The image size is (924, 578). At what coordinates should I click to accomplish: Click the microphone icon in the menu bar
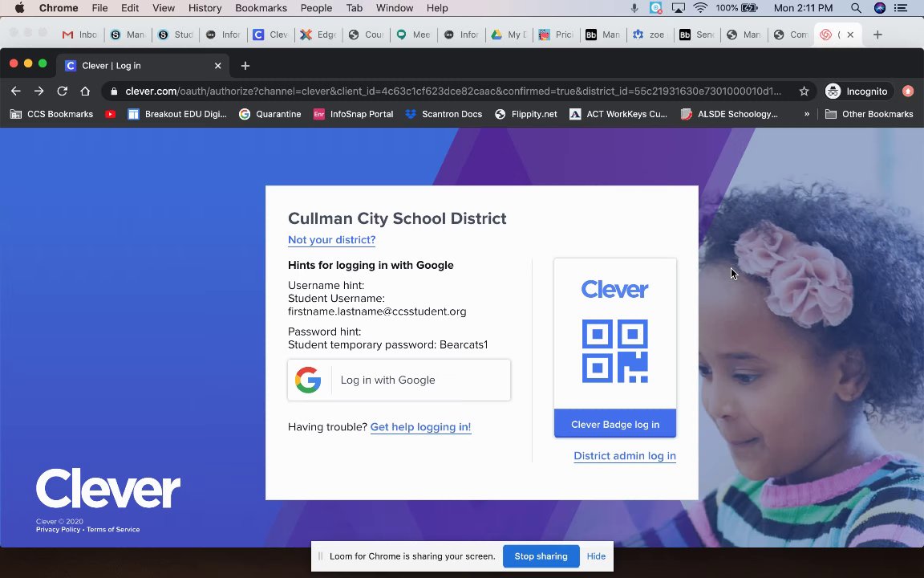[x=634, y=8]
